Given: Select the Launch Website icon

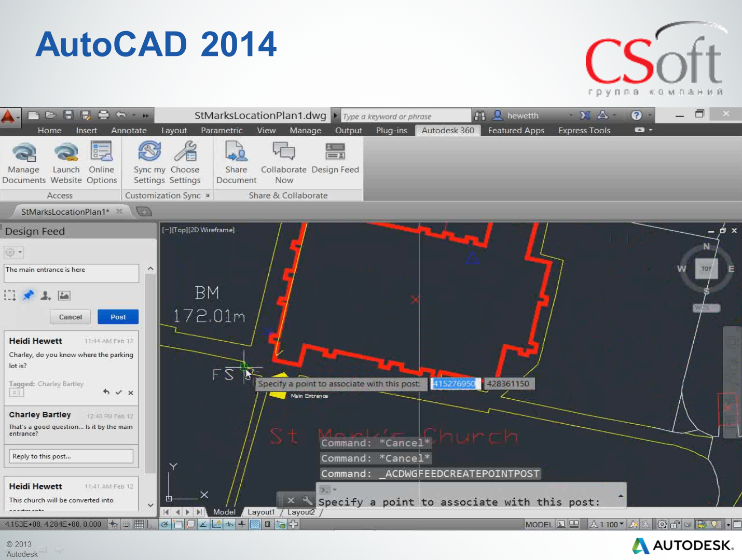Looking at the screenshot, I should (x=66, y=161).
